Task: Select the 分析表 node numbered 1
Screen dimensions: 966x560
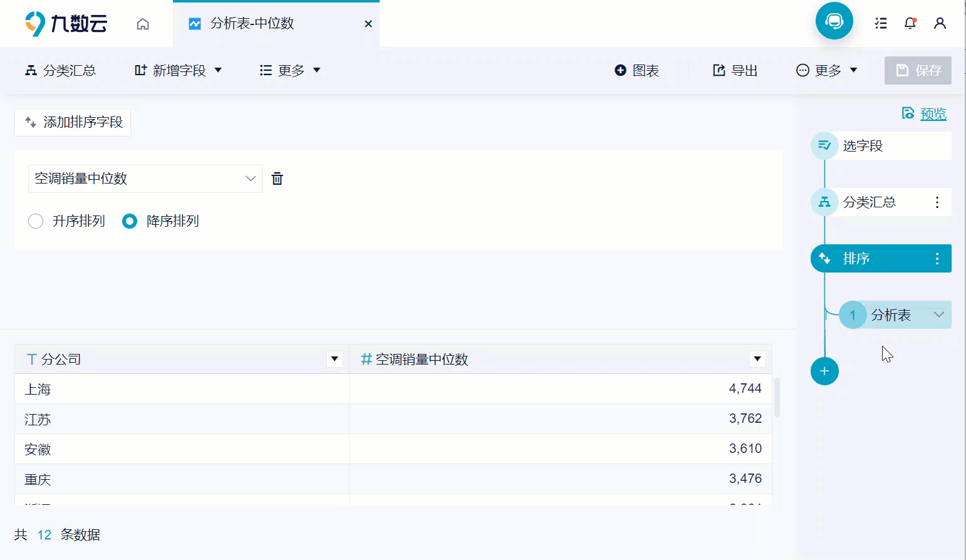Action: (895, 315)
